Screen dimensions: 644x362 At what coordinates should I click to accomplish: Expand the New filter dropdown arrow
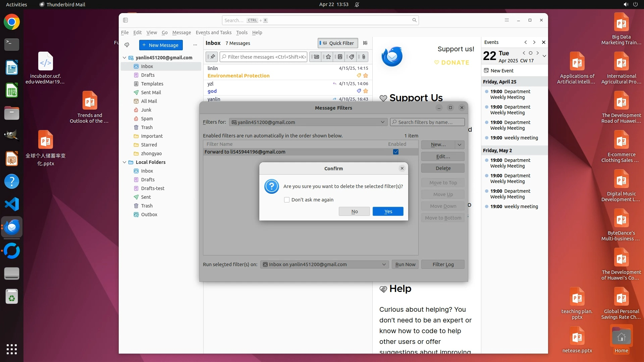click(x=460, y=144)
